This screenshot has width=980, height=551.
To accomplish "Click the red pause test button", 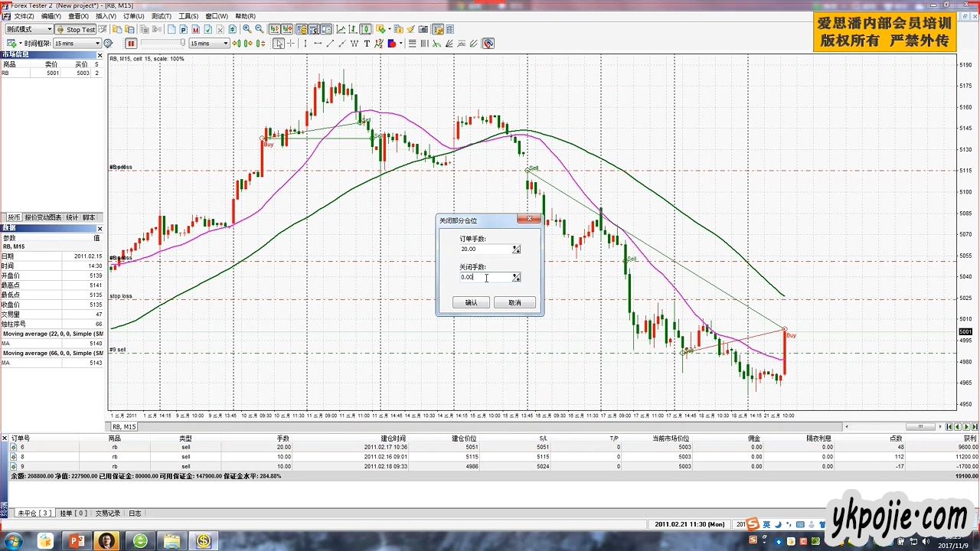I will point(131,44).
